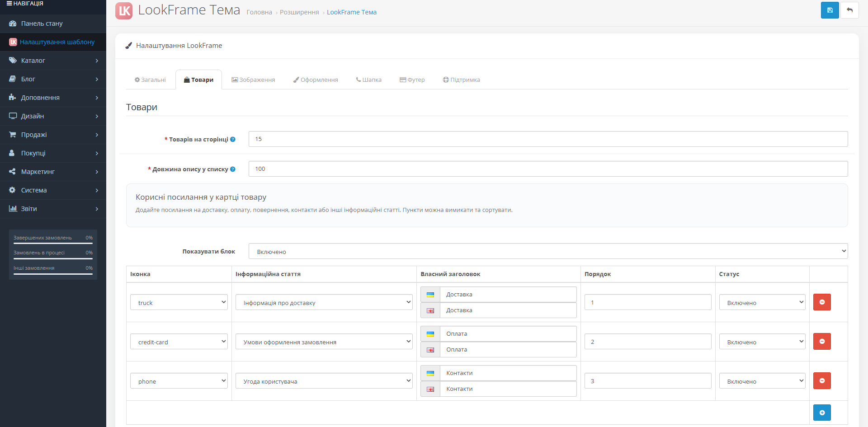868x427 pixels.
Task: Open the truck icon dropdown
Action: click(179, 302)
